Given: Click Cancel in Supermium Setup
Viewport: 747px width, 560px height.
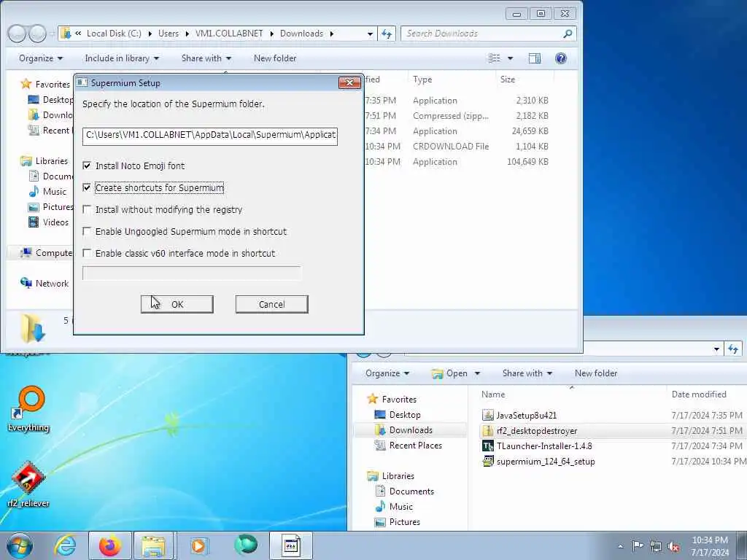Looking at the screenshot, I should tap(271, 304).
